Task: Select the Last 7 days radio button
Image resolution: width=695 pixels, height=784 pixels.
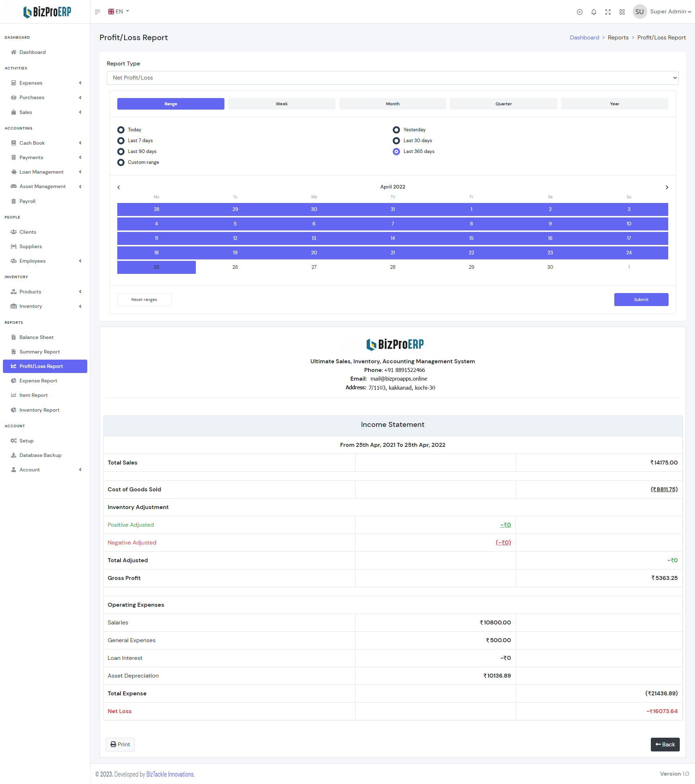Action: (121, 140)
